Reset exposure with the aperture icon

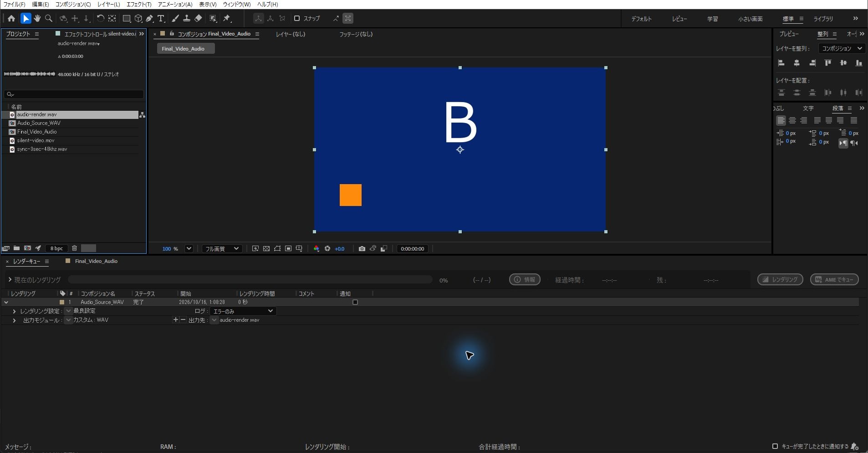click(327, 249)
